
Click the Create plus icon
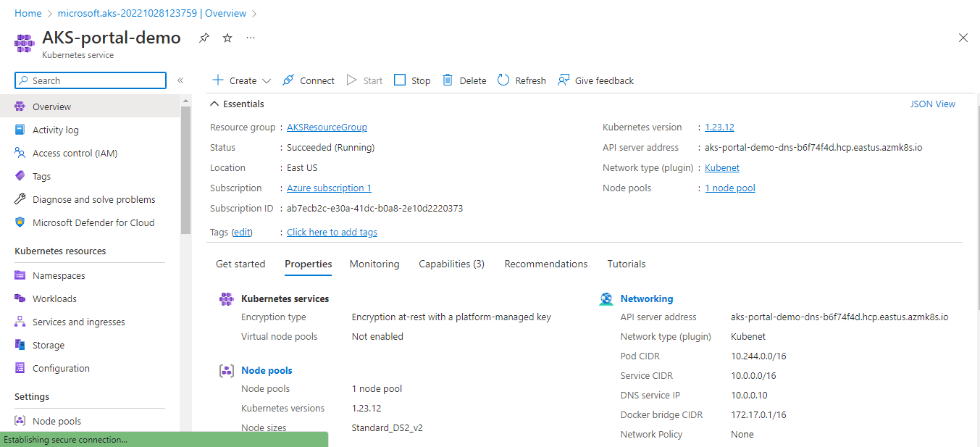tap(217, 80)
